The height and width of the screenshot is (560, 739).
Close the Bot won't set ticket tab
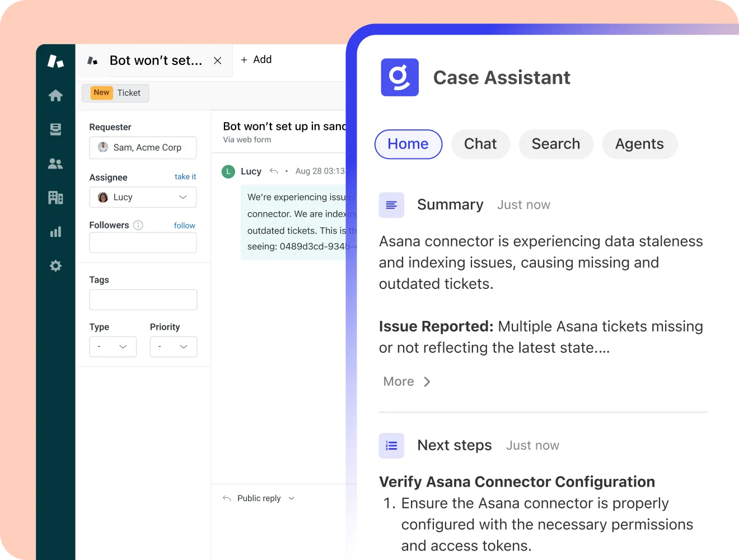click(x=218, y=60)
